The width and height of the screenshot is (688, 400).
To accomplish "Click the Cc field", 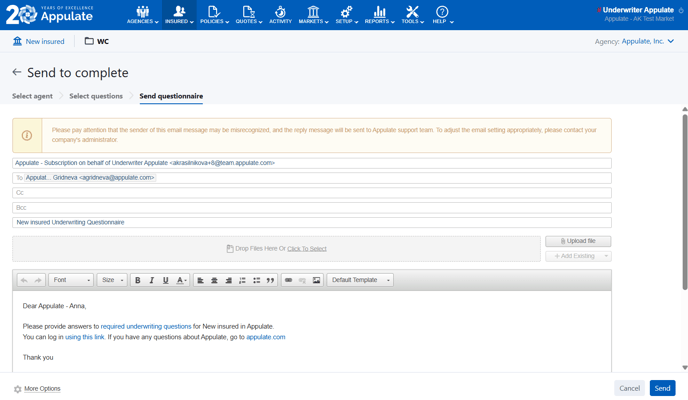I will point(312,193).
